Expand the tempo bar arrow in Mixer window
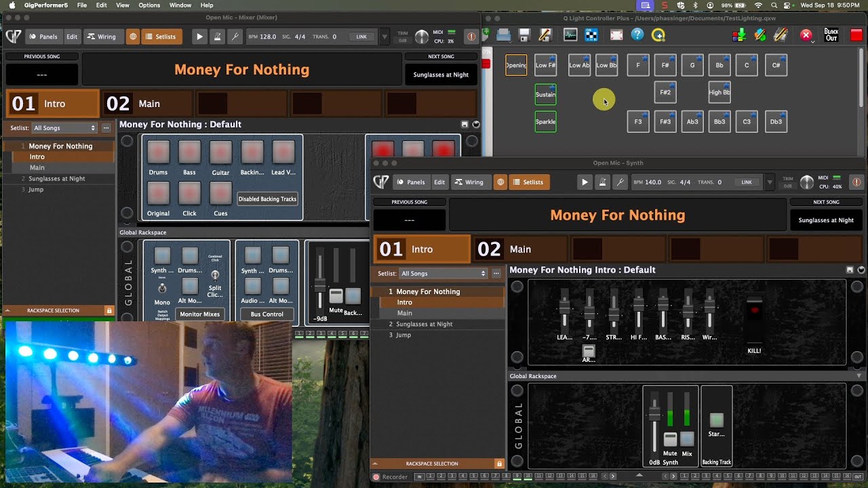 (384, 37)
